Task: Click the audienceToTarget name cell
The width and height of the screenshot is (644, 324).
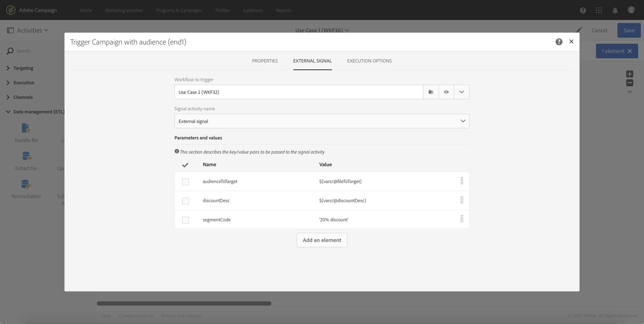Action: 220,182
